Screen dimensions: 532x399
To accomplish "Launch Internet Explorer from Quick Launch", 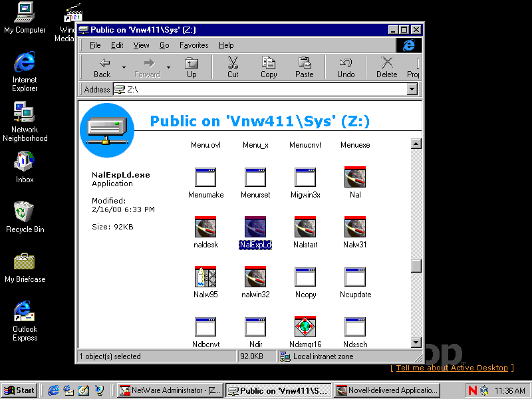I will click(53, 390).
